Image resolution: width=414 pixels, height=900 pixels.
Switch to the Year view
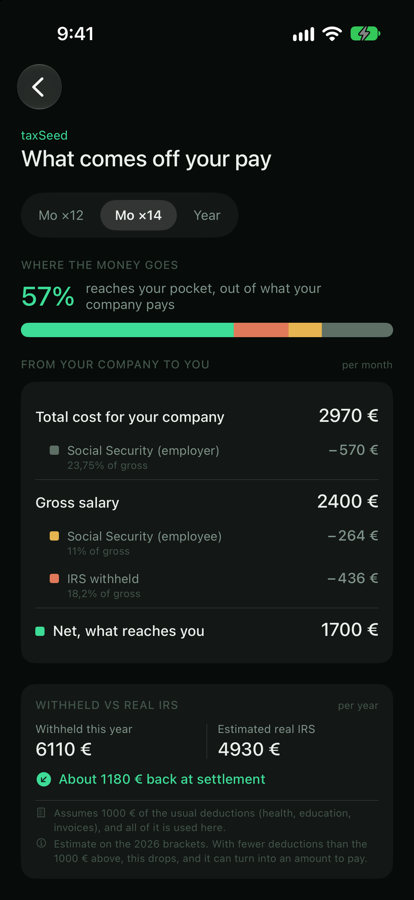pyautogui.click(x=207, y=215)
